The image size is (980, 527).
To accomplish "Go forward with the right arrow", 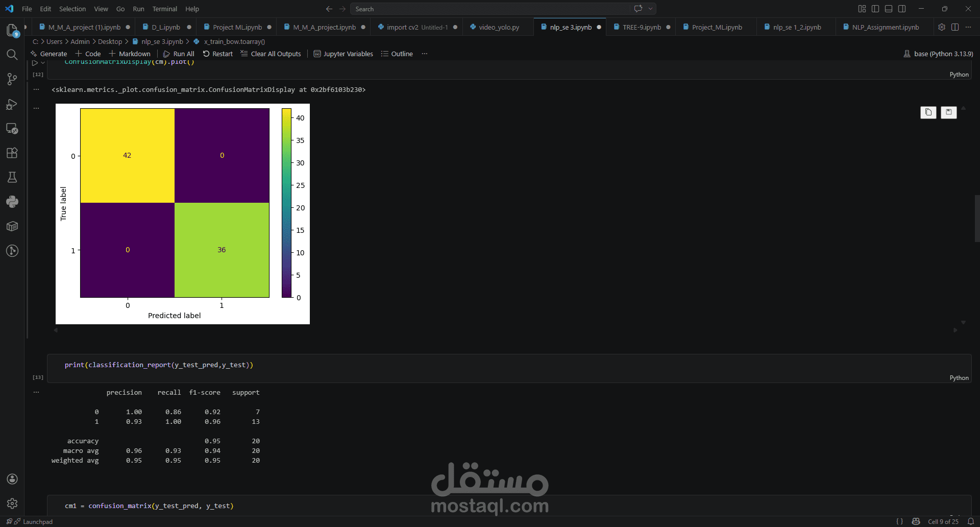I will (x=342, y=9).
